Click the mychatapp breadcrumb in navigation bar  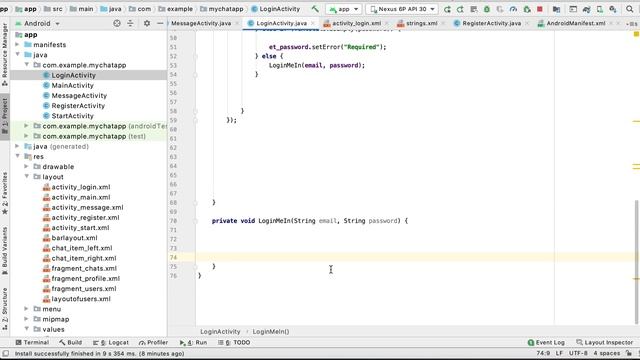pos(222,9)
